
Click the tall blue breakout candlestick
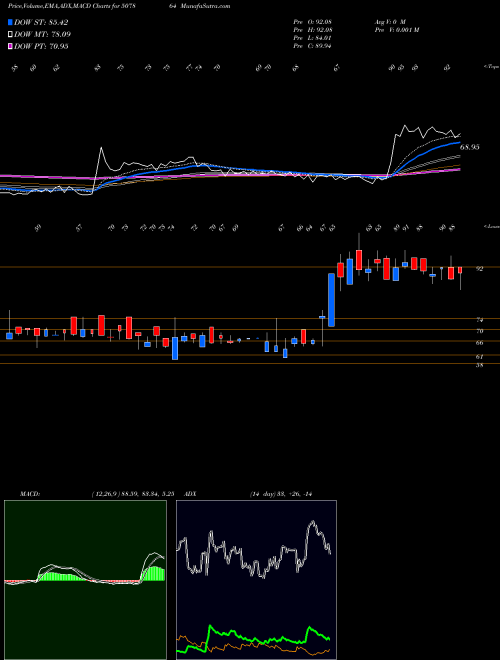click(x=332, y=300)
